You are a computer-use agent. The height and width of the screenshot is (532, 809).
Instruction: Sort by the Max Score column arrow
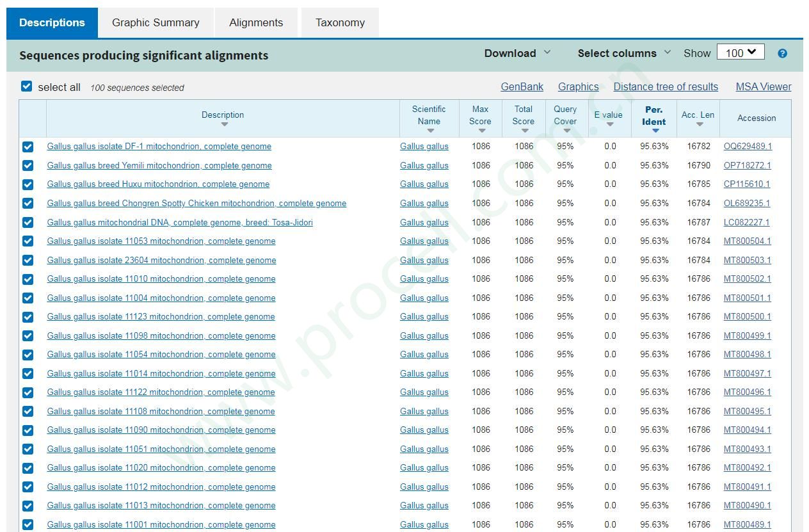(x=481, y=131)
